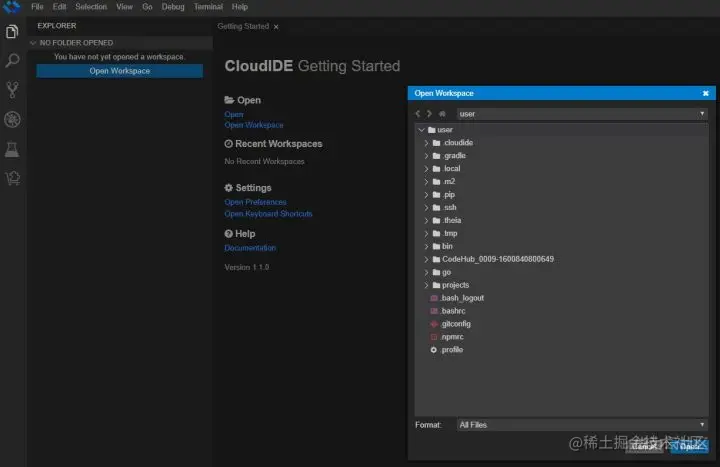Select the .npmrc file icon

click(x=433, y=337)
